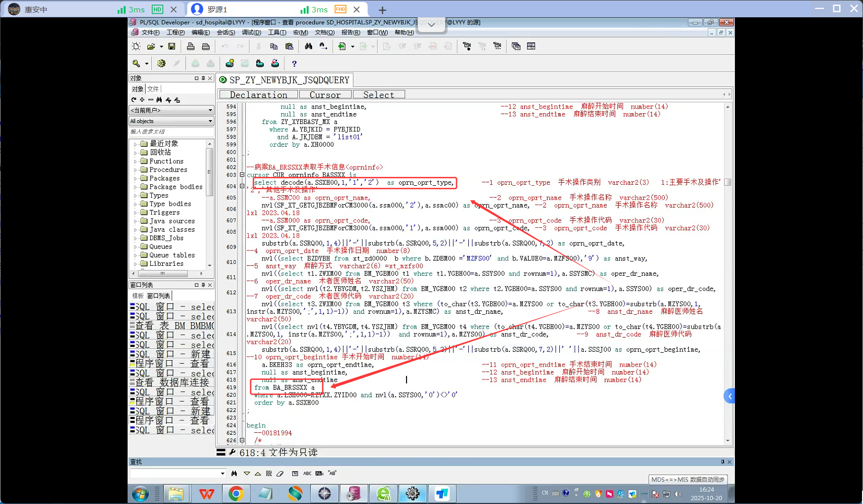Screen dimensions: 863x504
Task: Click the Execute gear icon
Action: click(161, 64)
